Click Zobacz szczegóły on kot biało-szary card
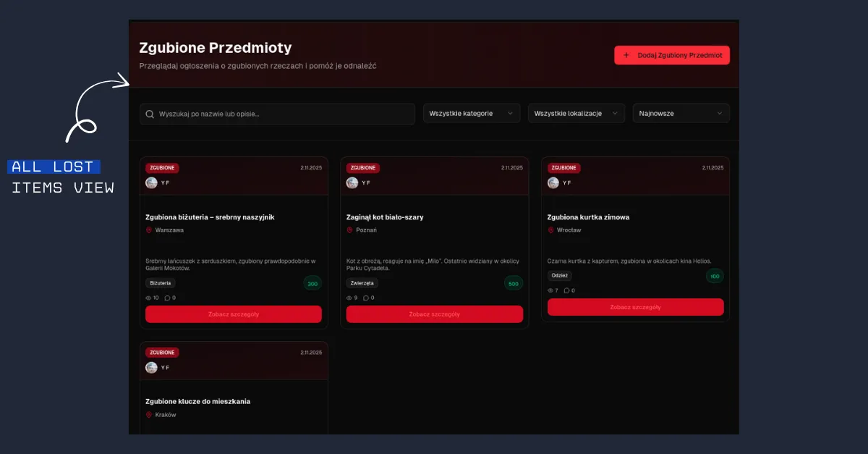 tap(434, 314)
